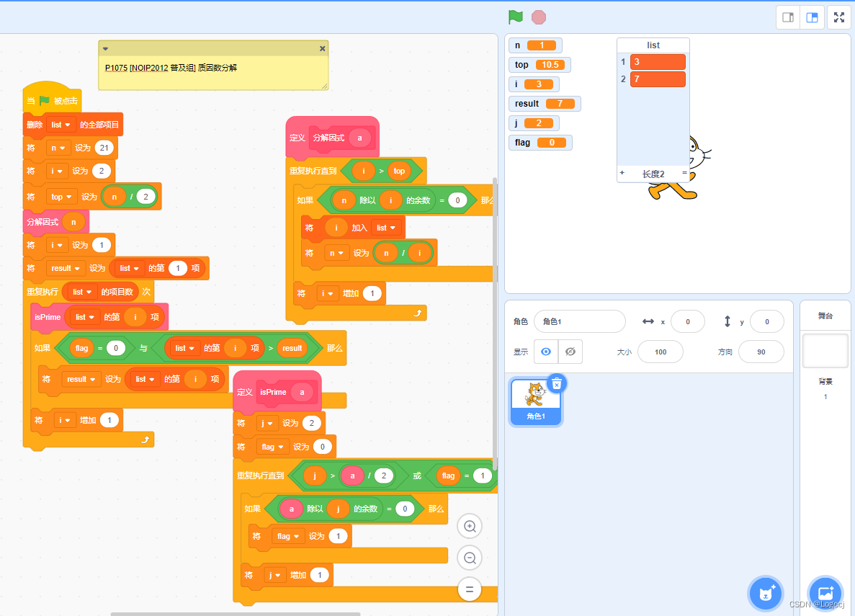Edit value 21 in set n block

click(104, 148)
